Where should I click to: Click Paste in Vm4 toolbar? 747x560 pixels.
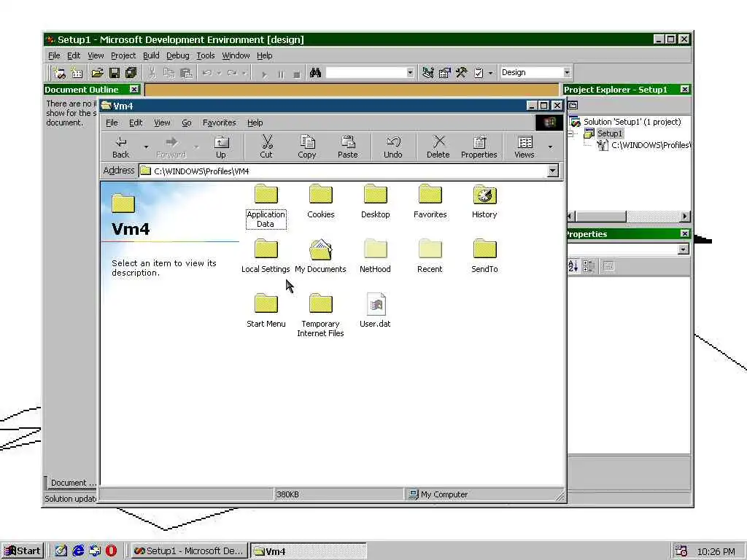pyautogui.click(x=348, y=147)
